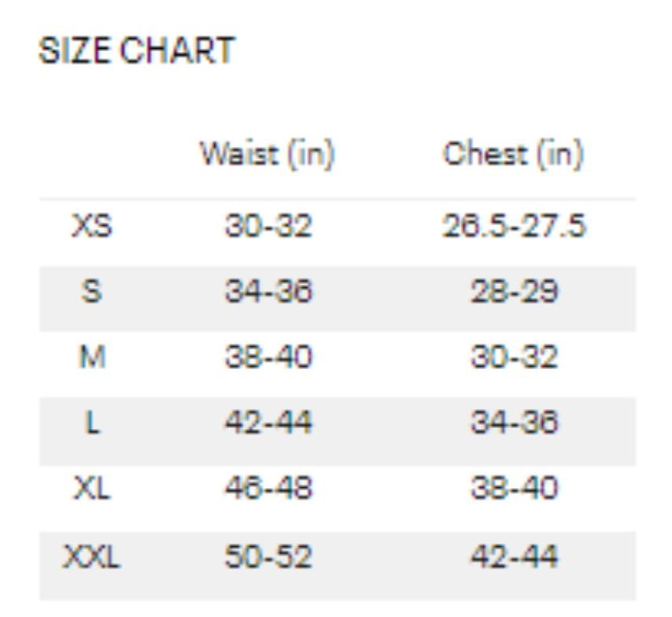Click the SIZE CHART heading

137,51
